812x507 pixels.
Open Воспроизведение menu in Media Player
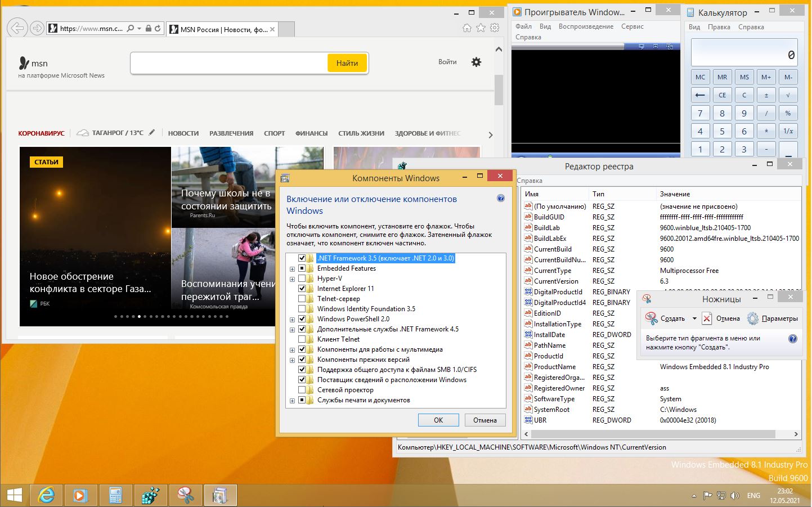click(x=586, y=26)
